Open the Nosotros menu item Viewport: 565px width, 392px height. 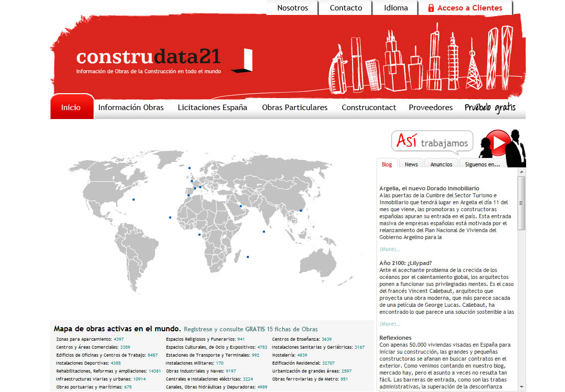pos(293,8)
